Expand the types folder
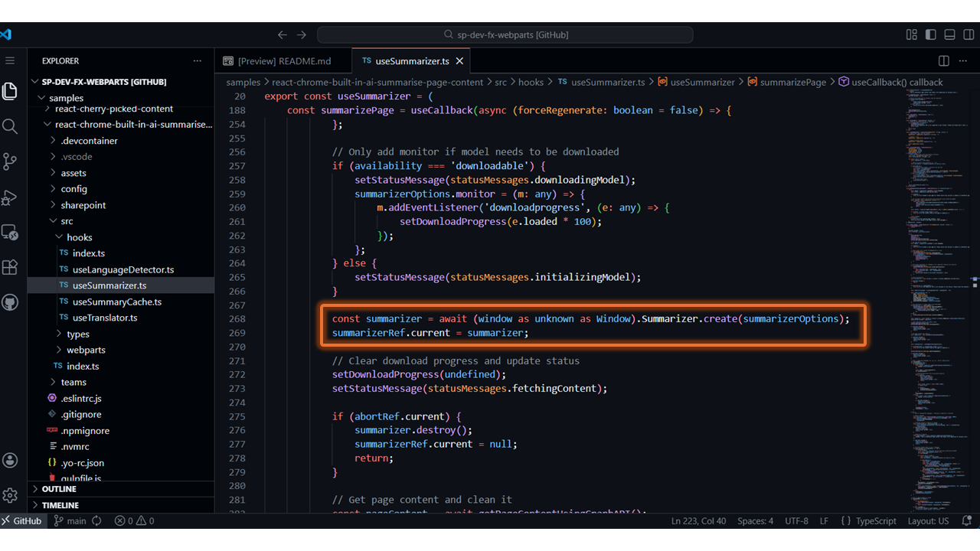The width and height of the screenshot is (980, 551). point(77,334)
